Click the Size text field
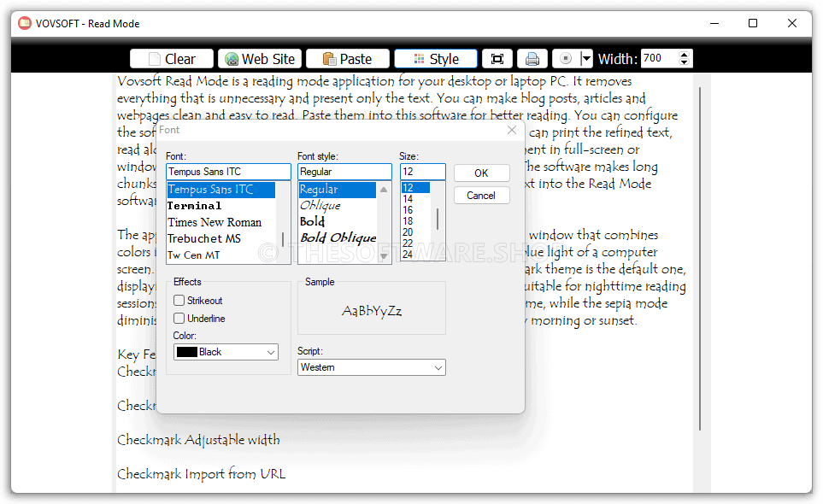Screen dimensions: 823x504 point(423,172)
